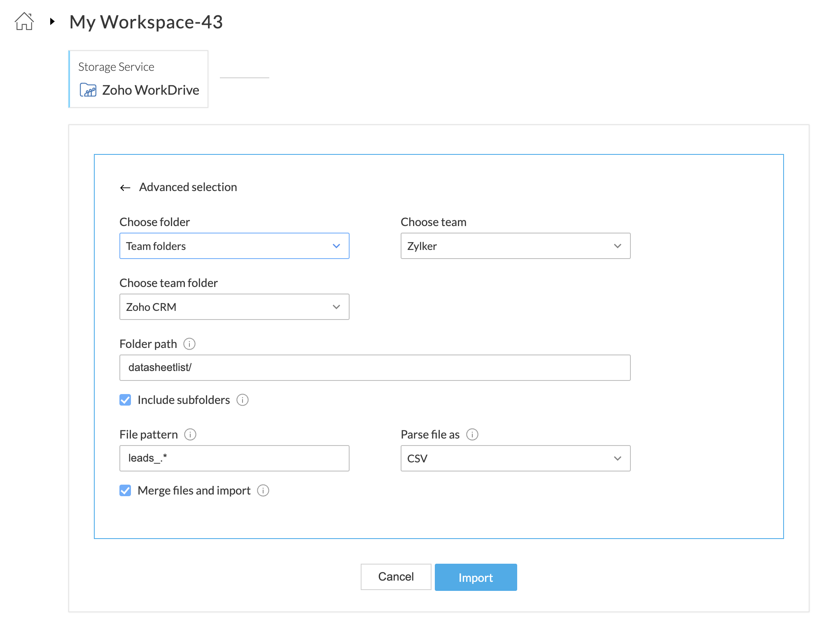Click the Include subfolders info icon

(x=243, y=400)
